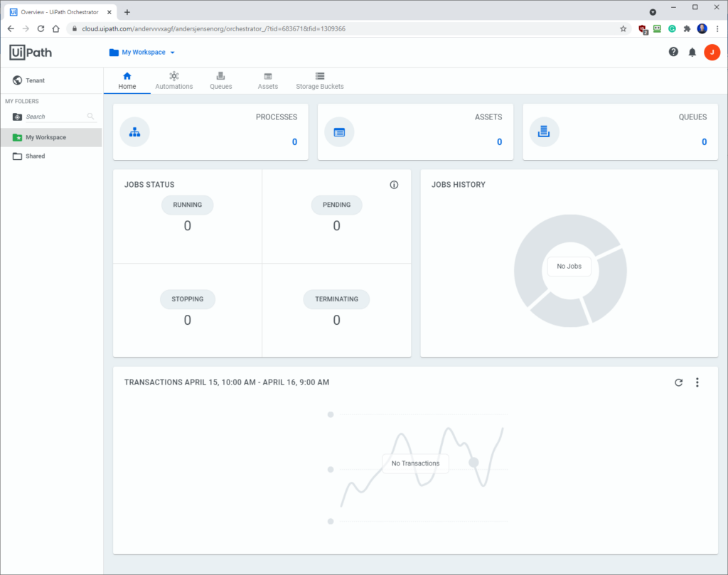Click the Queues count value 0
Screen dimensions: 728x575
coord(705,142)
